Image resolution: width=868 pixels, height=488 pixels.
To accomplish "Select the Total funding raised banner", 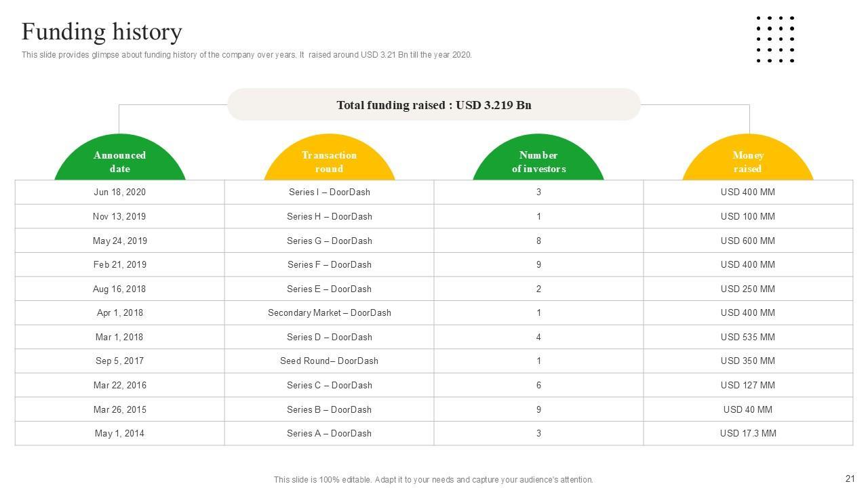I will [x=434, y=105].
